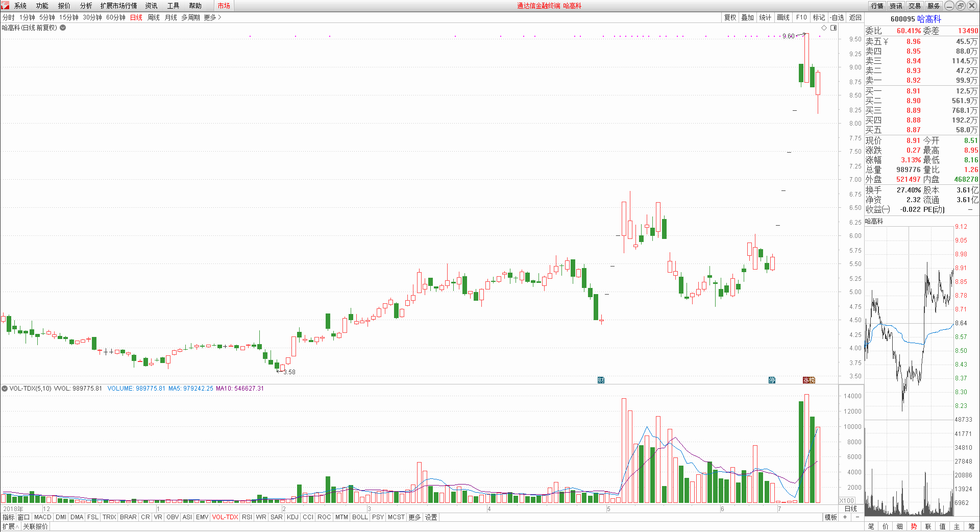980x532 pixels.
Task: Click the 指标 tab at bottom left
Action: pos(9,517)
